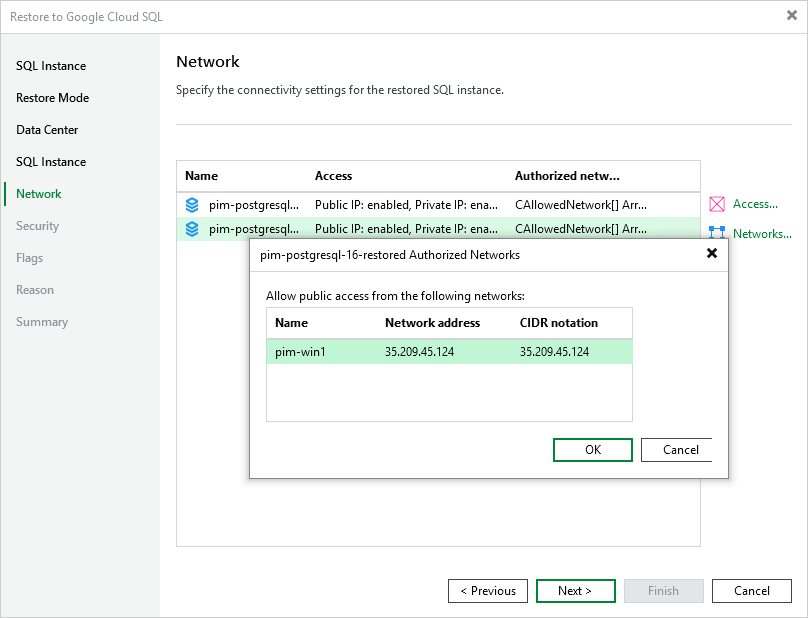Click the CIDR notation 35.209.45.124 cell
Image resolution: width=808 pixels, height=618 pixels.
[554, 352]
